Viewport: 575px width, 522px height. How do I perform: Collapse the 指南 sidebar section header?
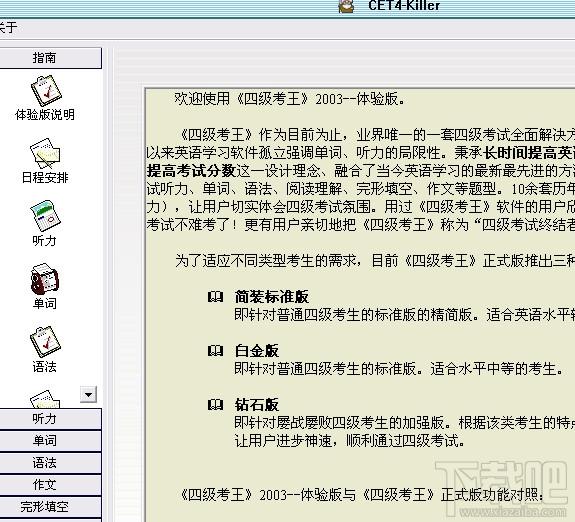(51, 58)
